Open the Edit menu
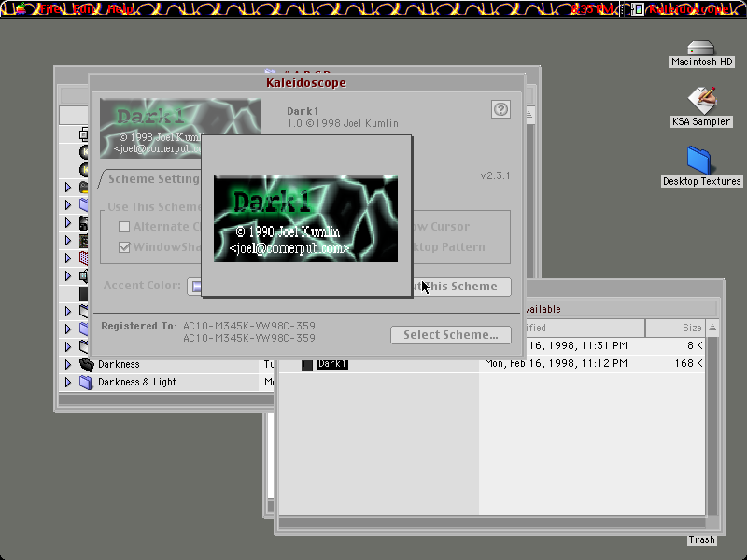This screenshot has height=560, width=747. click(84, 8)
